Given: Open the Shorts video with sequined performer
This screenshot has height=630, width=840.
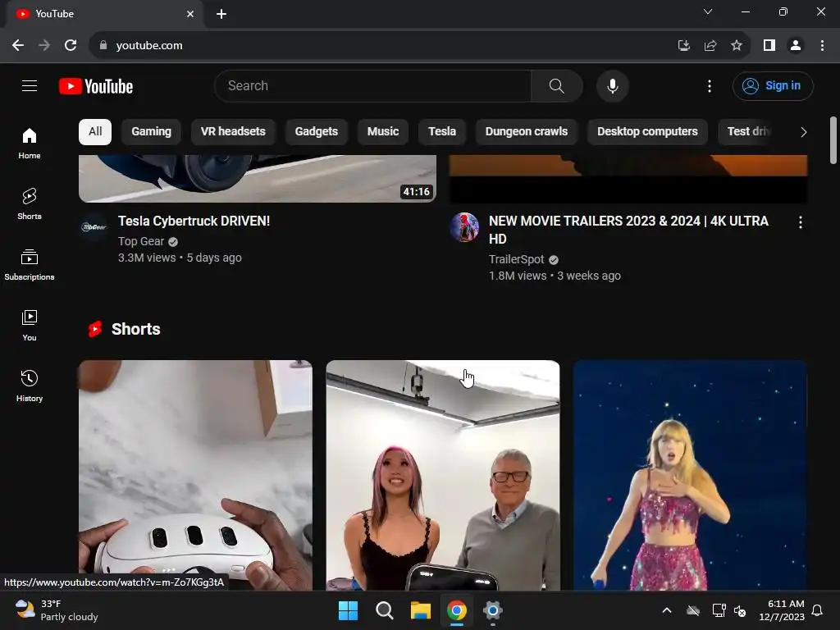Looking at the screenshot, I should click(690, 475).
